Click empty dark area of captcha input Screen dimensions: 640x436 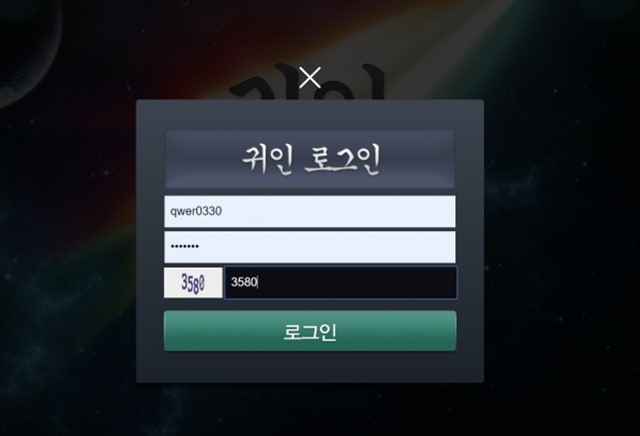point(367,283)
